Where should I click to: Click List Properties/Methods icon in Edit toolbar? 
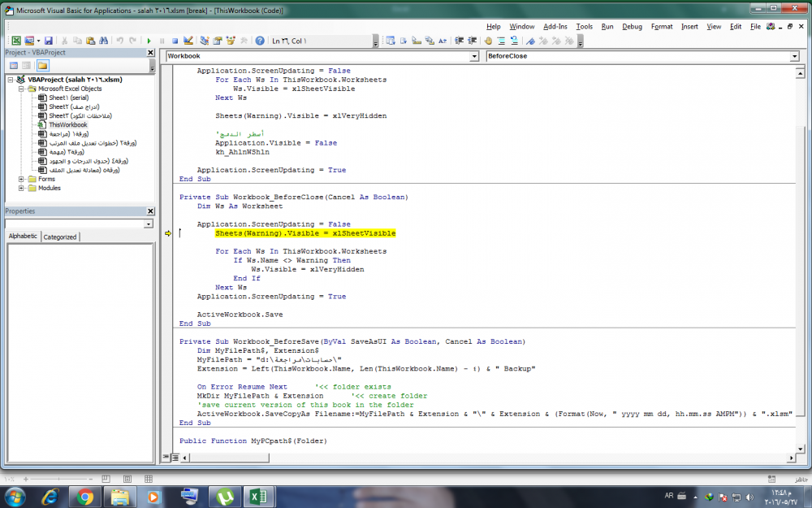click(391, 41)
